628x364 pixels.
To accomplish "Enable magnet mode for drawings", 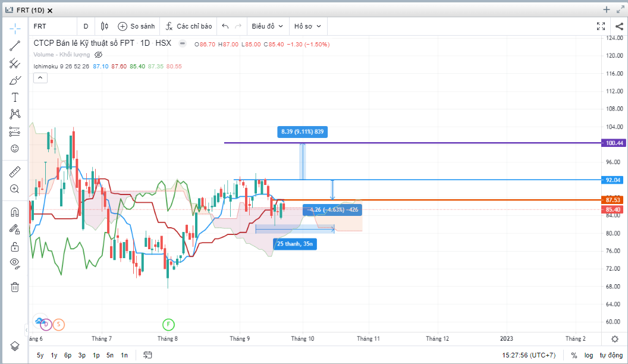I will (x=15, y=212).
